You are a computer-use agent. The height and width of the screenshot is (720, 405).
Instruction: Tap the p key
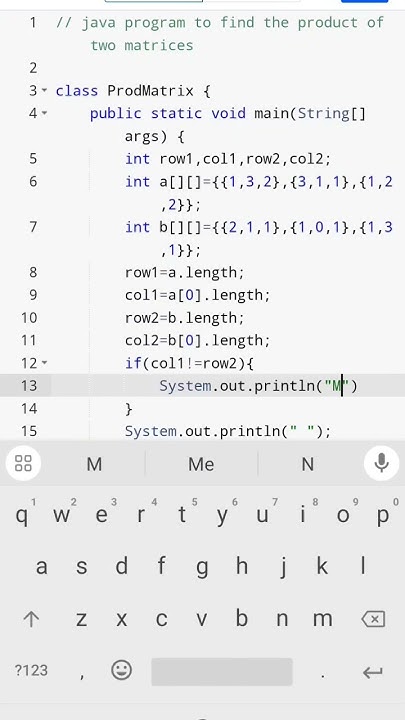click(x=383, y=515)
